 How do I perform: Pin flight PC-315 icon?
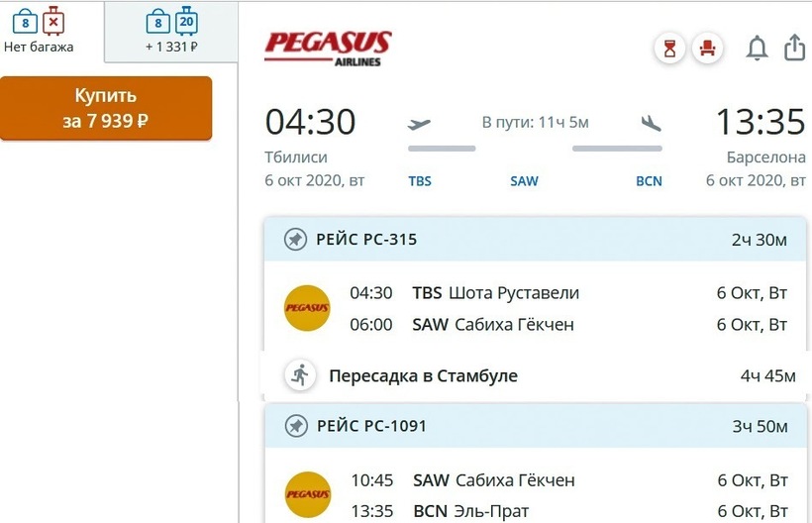point(295,240)
